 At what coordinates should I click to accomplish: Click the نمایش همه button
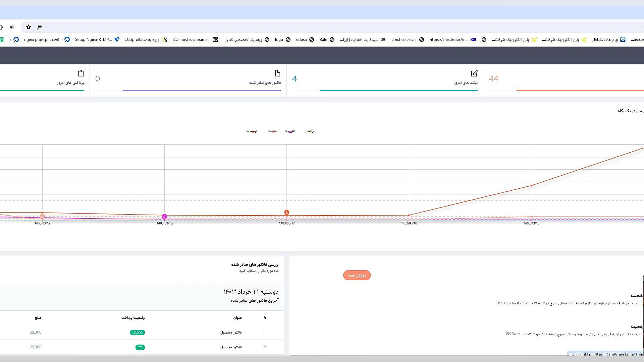point(357,275)
